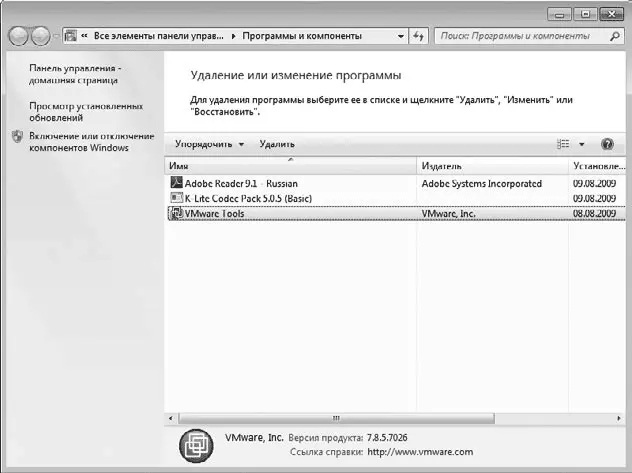Expand the view options dropdown arrow
Screen dimensions: 632x473
(582, 144)
